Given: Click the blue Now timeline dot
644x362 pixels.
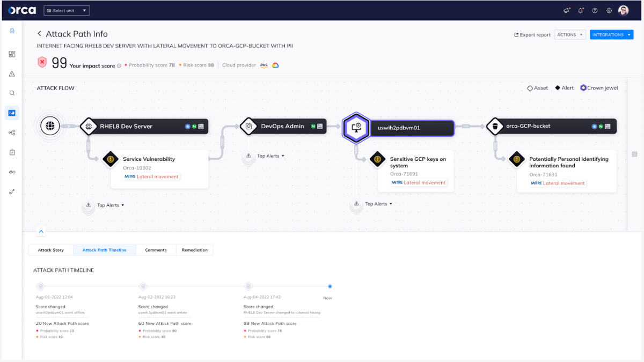Looking at the screenshot, I should coord(330,286).
